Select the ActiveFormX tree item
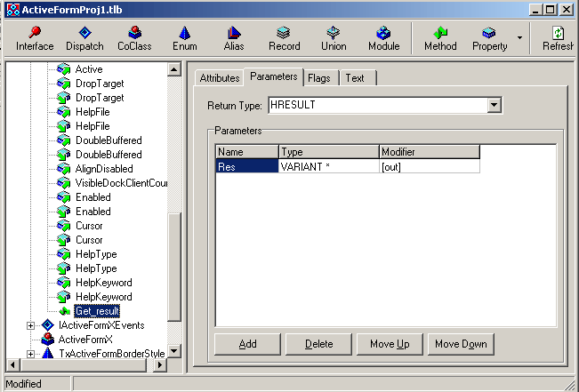Image resolution: width=579 pixels, height=392 pixels. click(84, 340)
